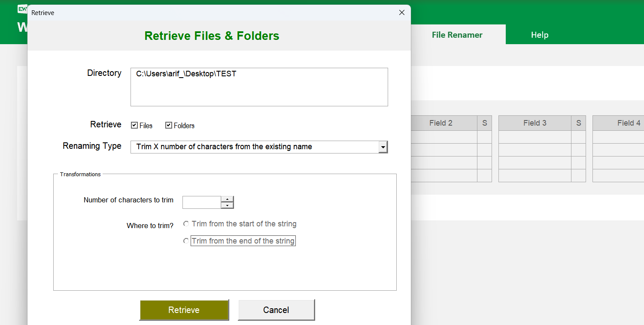Click the Renaming Type dropdown arrow icon

click(383, 147)
